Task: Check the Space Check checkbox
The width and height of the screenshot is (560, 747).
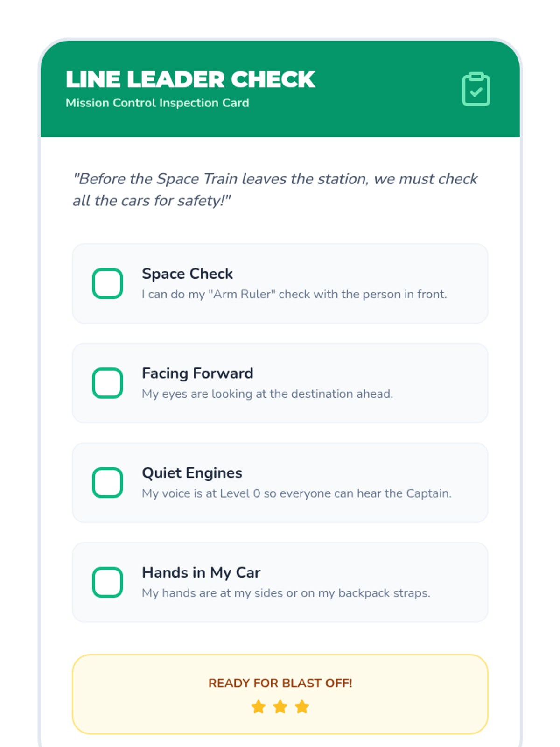Action: [x=107, y=283]
